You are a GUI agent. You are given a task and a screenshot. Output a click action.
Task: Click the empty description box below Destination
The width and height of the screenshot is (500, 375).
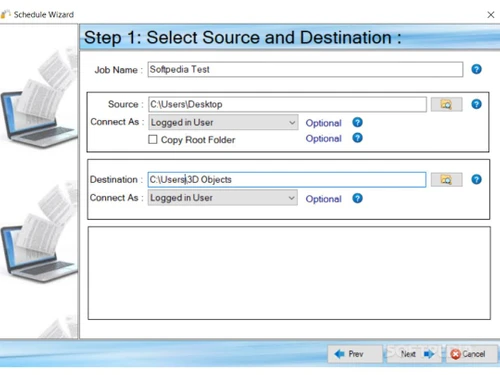[289, 273]
